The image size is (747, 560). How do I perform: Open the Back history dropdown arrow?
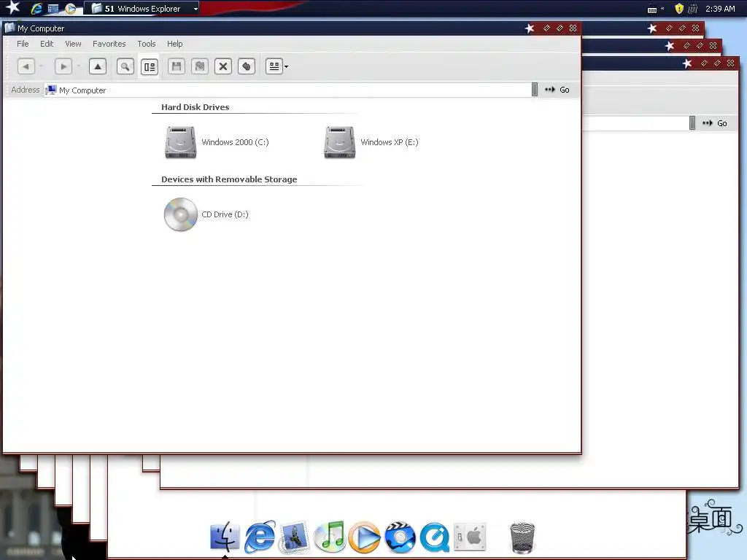[x=42, y=66]
